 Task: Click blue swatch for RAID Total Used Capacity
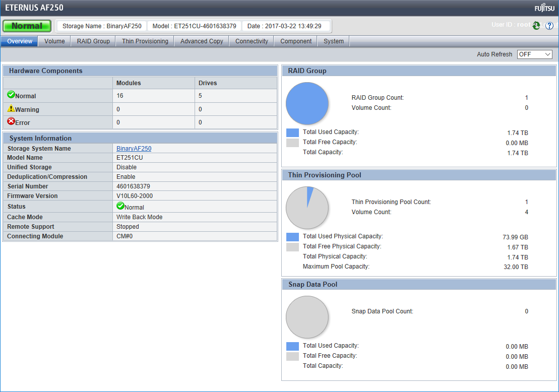tap(292, 133)
